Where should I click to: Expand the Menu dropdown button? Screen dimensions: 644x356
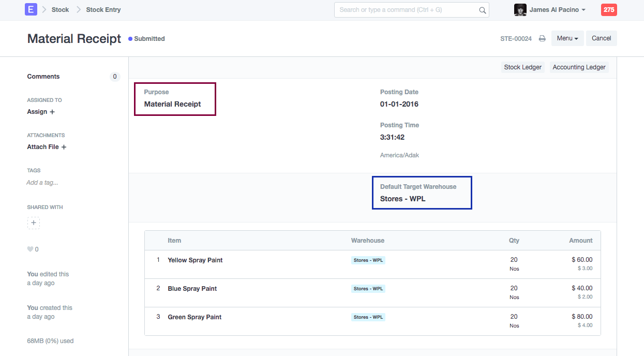point(567,38)
